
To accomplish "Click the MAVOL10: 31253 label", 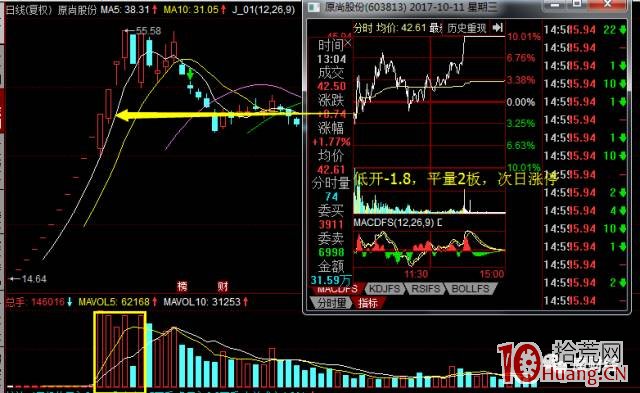I will coord(202,302).
